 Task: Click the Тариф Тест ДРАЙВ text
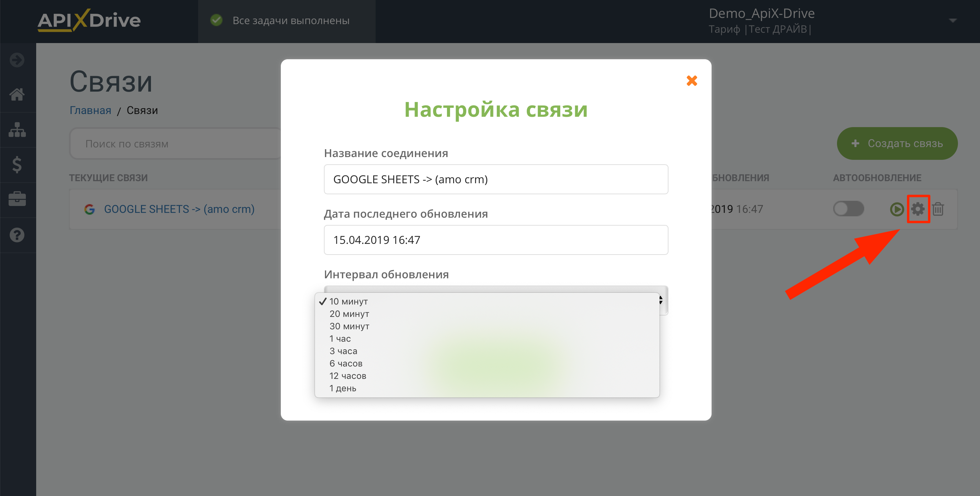(x=760, y=29)
